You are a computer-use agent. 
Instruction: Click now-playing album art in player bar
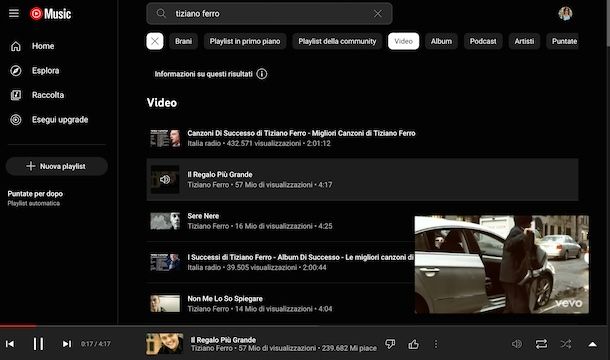click(x=165, y=344)
